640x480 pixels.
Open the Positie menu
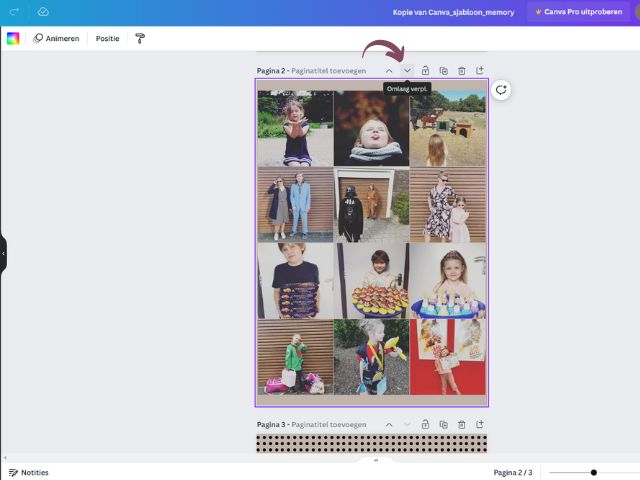tap(107, 38)
